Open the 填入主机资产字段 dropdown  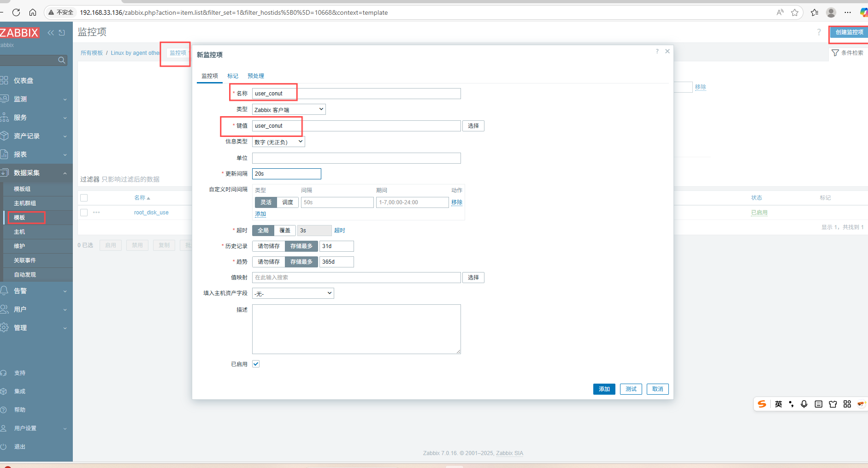coord(293,293)
